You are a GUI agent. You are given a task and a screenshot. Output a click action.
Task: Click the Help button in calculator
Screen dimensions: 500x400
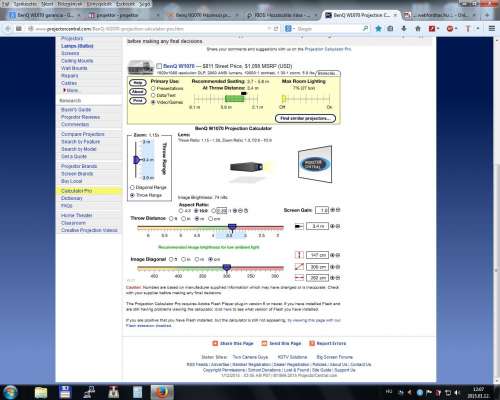point(138,83)
